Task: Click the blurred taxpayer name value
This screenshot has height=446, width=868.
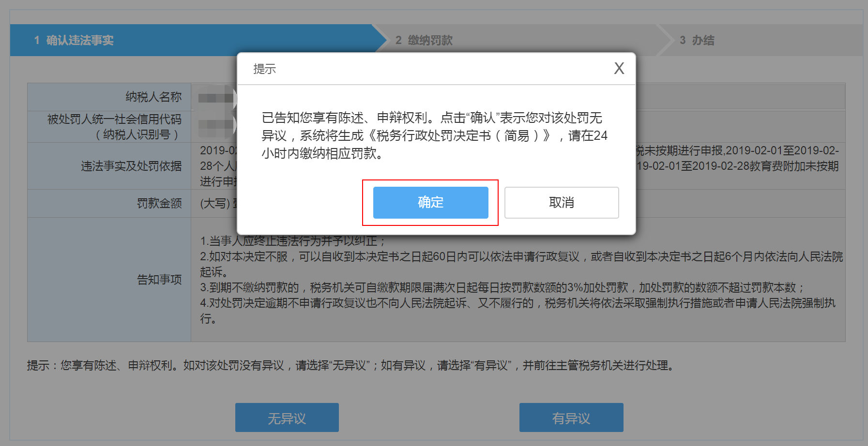Action: point(216,97)
